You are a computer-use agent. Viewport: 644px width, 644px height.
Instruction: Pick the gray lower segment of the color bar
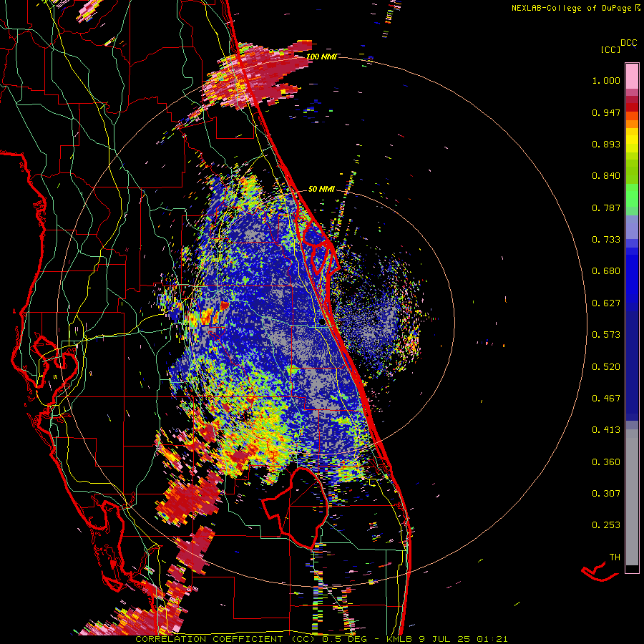632,497
